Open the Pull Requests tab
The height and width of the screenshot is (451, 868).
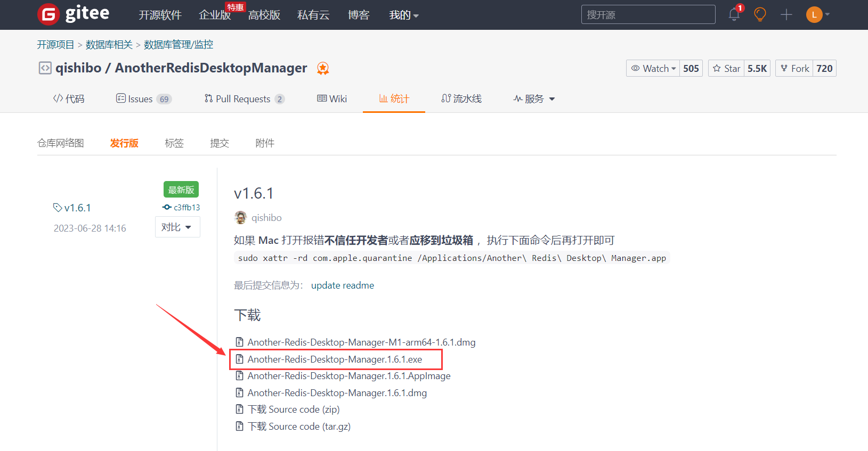[x=242, y=99]
